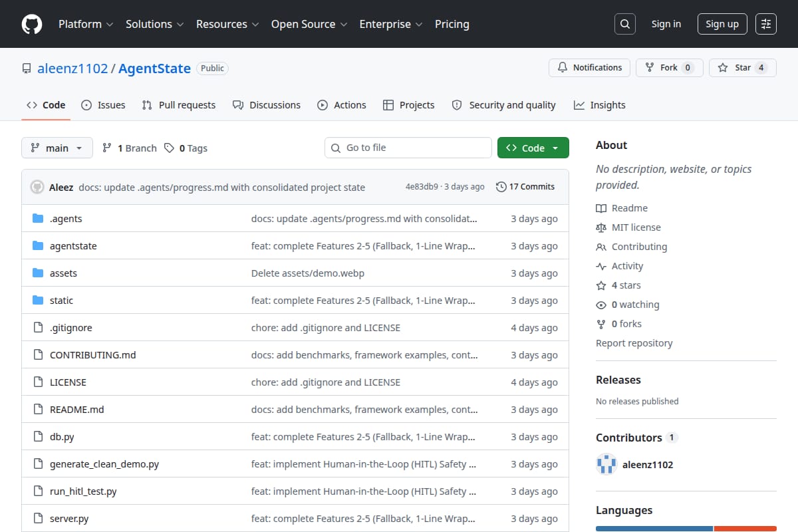Image resolution: width=798 pixels, height=532 pixels.
Task: Open the search magnifier icon in the header
Action: [624, 24]
